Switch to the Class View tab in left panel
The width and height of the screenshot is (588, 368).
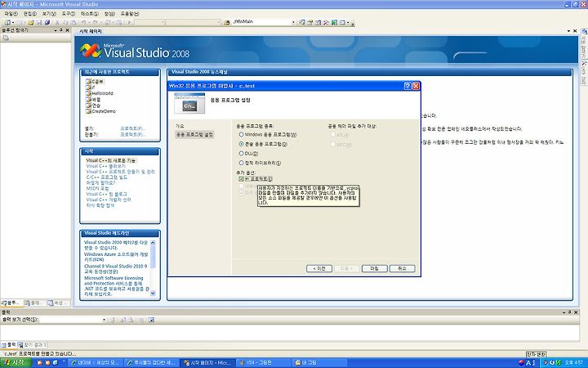35,303
